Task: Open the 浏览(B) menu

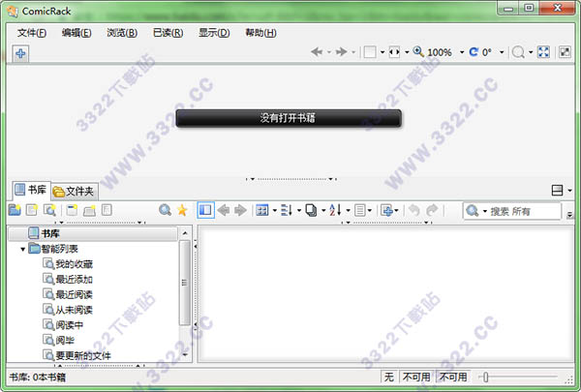Action: pyautogui.click(x=122, y=33)
